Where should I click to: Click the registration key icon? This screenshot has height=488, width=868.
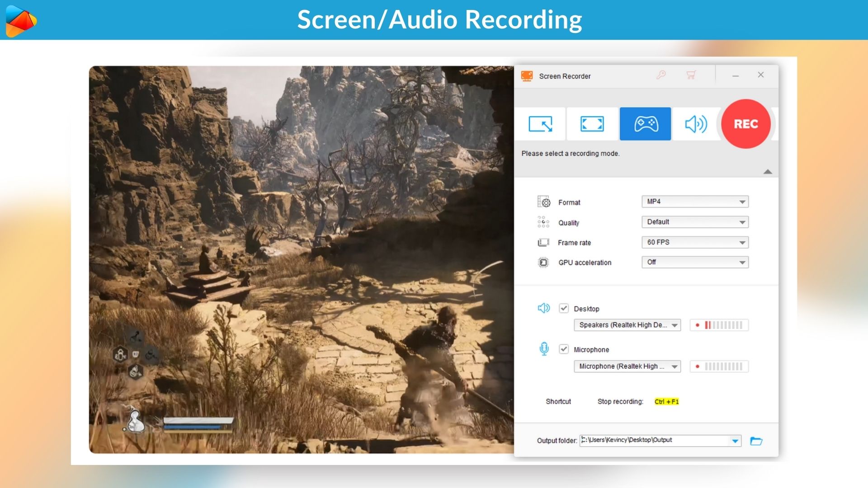pyautogui.click(x=661, y=75)
